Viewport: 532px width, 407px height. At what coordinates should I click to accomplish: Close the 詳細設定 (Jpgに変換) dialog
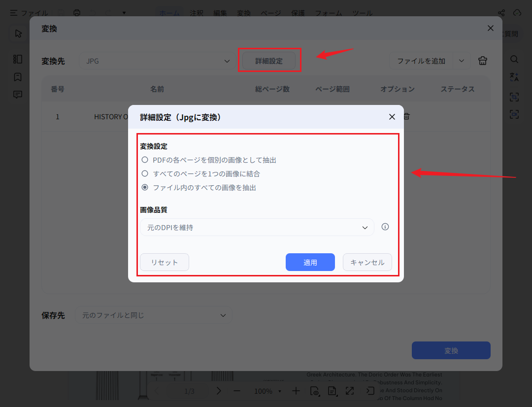tap(392, 117)
